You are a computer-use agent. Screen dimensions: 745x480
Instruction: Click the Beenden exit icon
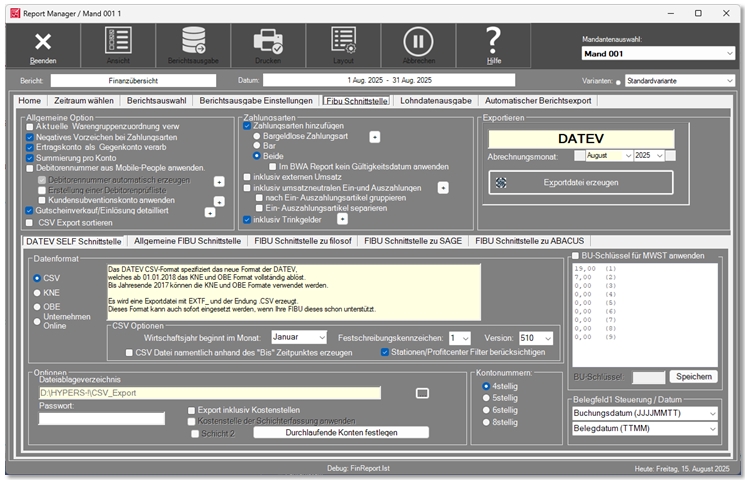43,43
